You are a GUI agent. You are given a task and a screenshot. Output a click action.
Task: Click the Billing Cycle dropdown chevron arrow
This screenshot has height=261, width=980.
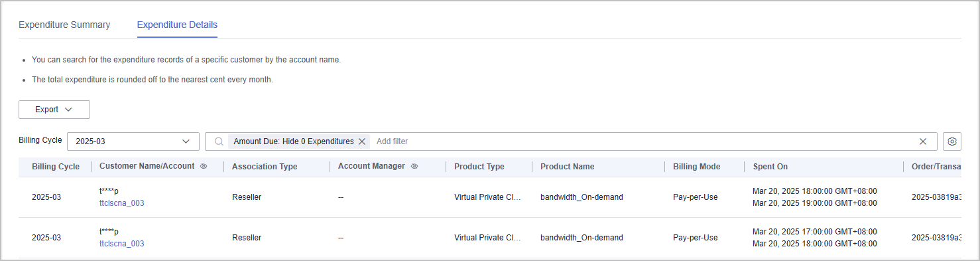point(186,141)
